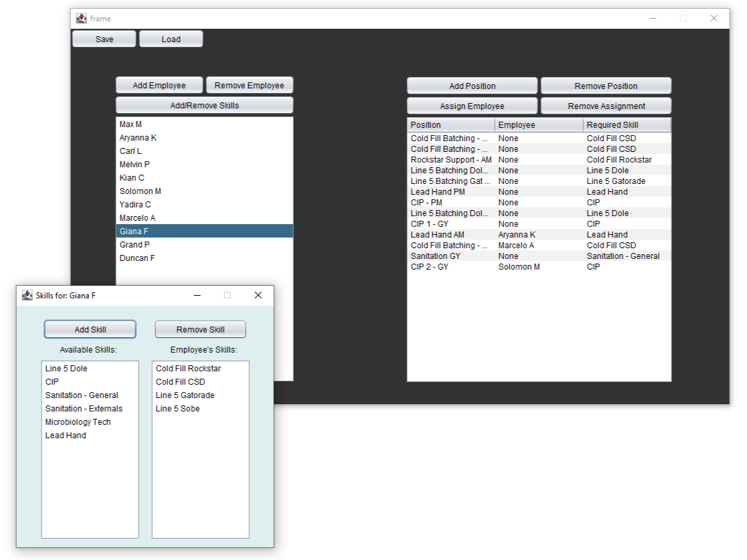Select the Rockstar Support - AM row
This screenshot has height=560, width=747.
pos(450,160)
